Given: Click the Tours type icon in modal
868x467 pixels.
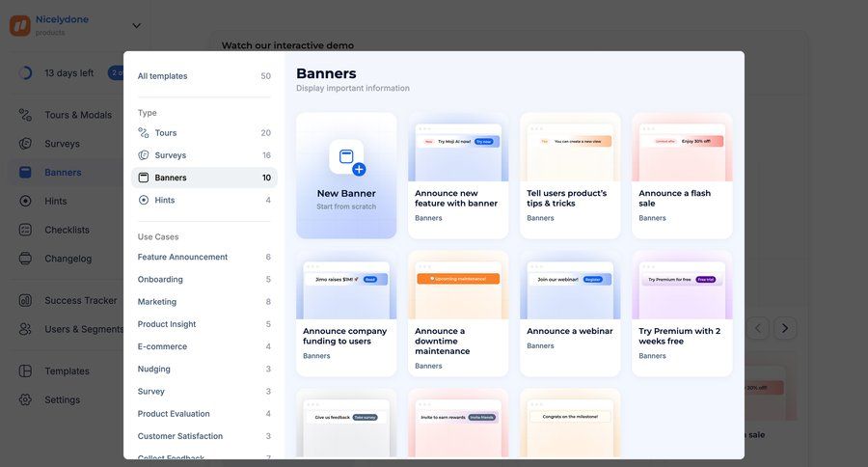Looking at the screenshot, I should (144, 133).
